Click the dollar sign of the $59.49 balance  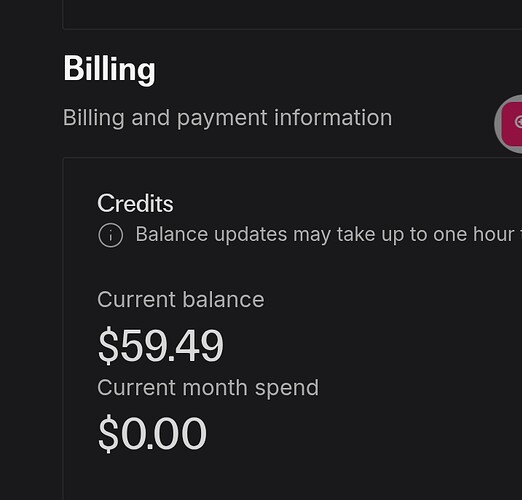coord(108,345)
